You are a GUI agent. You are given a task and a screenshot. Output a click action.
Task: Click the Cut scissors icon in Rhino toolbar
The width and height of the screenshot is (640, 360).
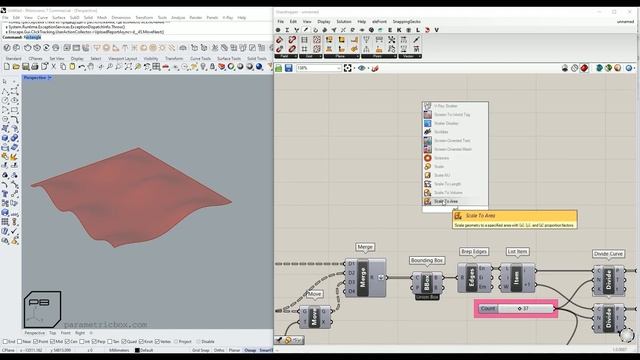tap(53, 67)
